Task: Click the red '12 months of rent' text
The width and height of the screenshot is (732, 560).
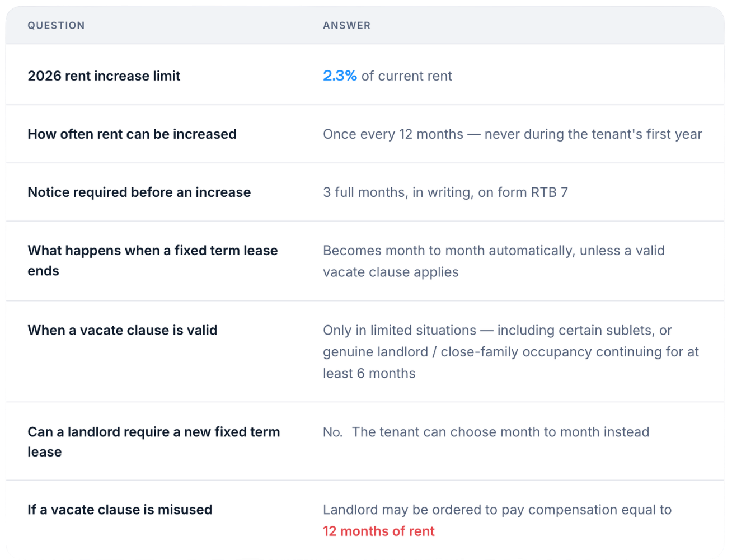Action: 378,531
